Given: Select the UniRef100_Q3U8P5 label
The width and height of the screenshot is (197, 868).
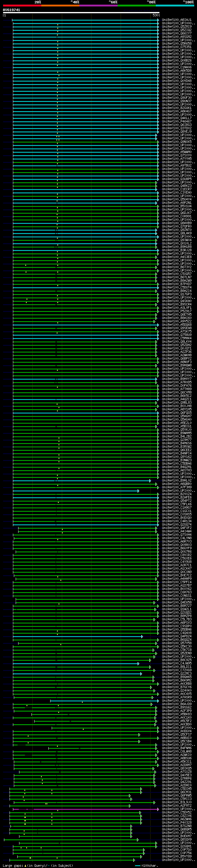Looking at the screenshot, I should tap(176, 179).
